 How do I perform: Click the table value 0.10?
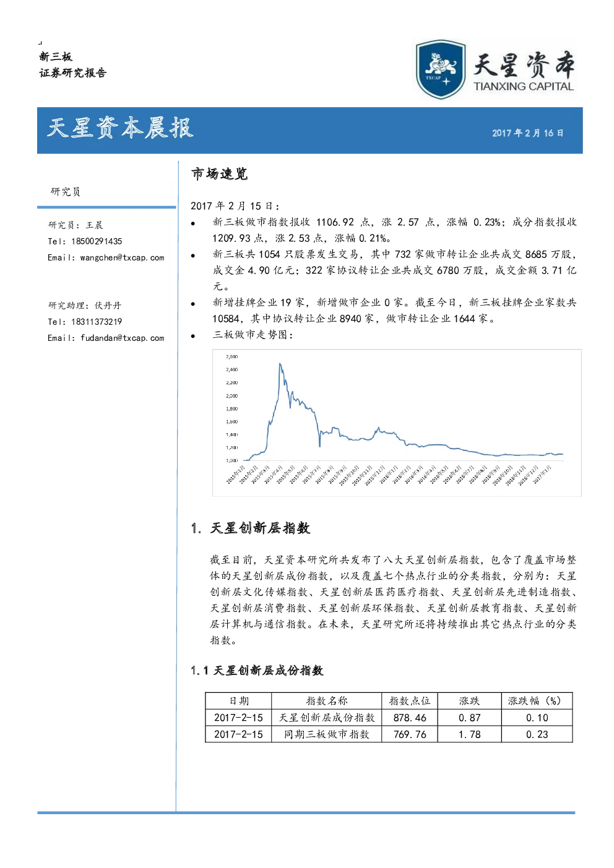pos(537,718)
